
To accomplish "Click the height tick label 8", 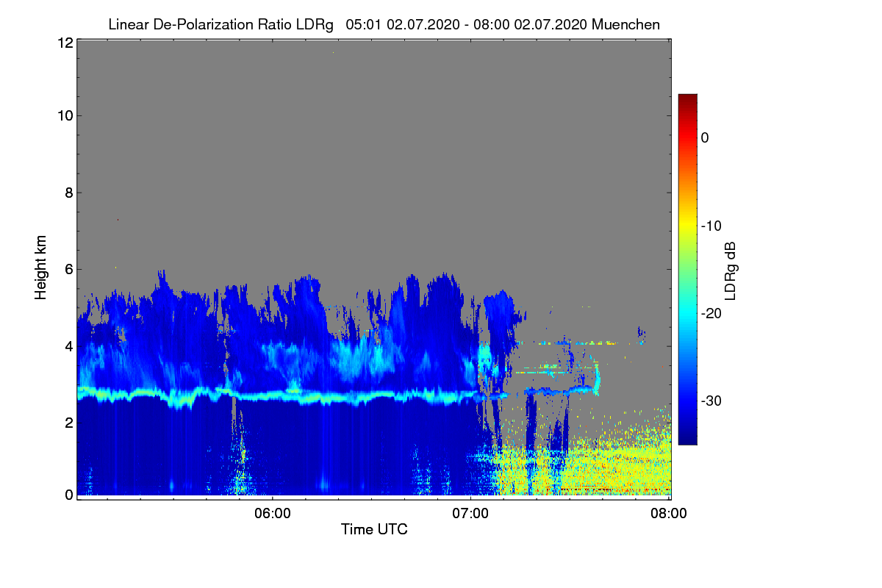I will pos(68,193).
